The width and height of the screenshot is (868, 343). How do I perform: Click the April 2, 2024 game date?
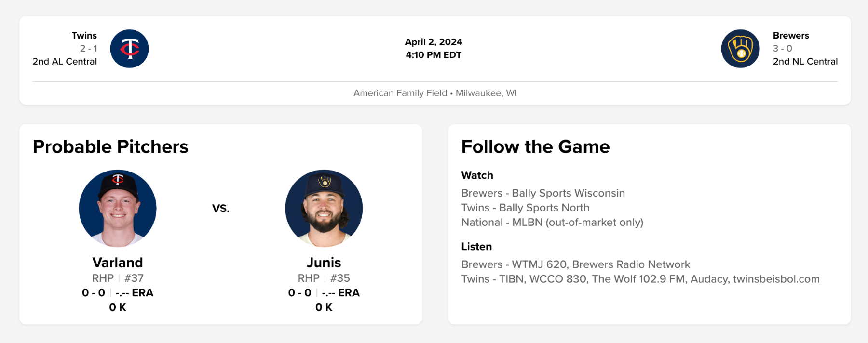tap(434, 42)
